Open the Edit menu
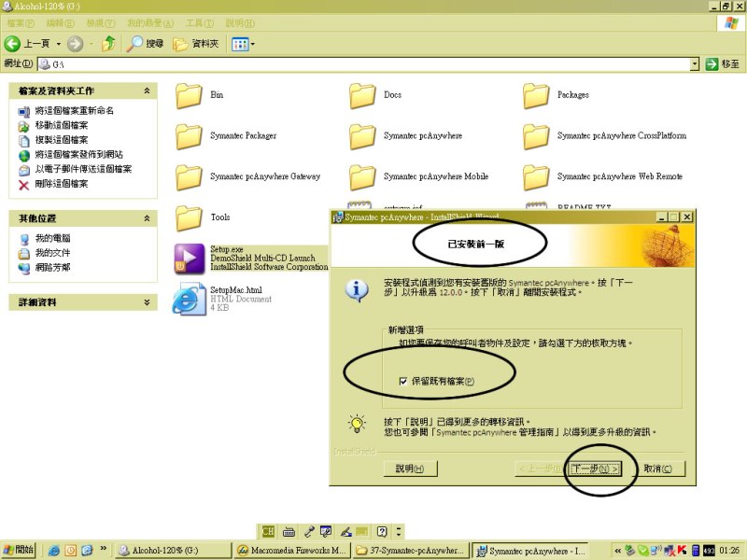The height and width of the screenshot is (560, 747). click(x=60, y=22)
